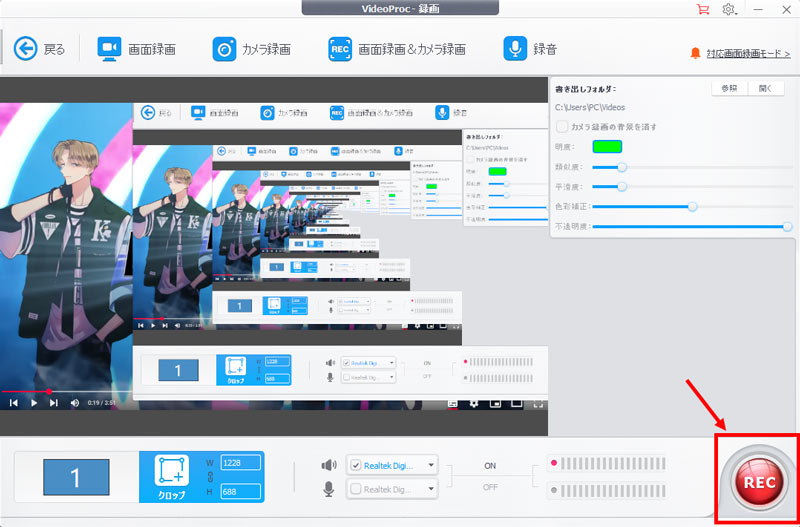The width and height of the screenshot is (800, 527).
Task: Toggle the aspect ratio link icon
Action: [210, 478]
